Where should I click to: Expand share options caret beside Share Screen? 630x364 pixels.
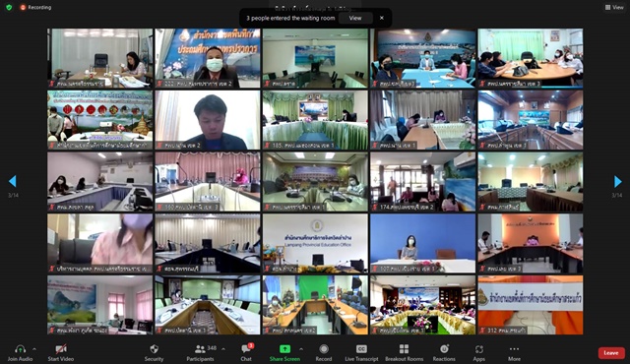(301, 349)
